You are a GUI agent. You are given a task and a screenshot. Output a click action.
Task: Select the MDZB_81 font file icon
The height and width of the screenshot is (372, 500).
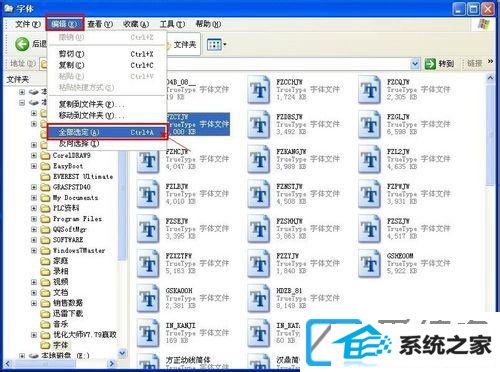[258, 298]
